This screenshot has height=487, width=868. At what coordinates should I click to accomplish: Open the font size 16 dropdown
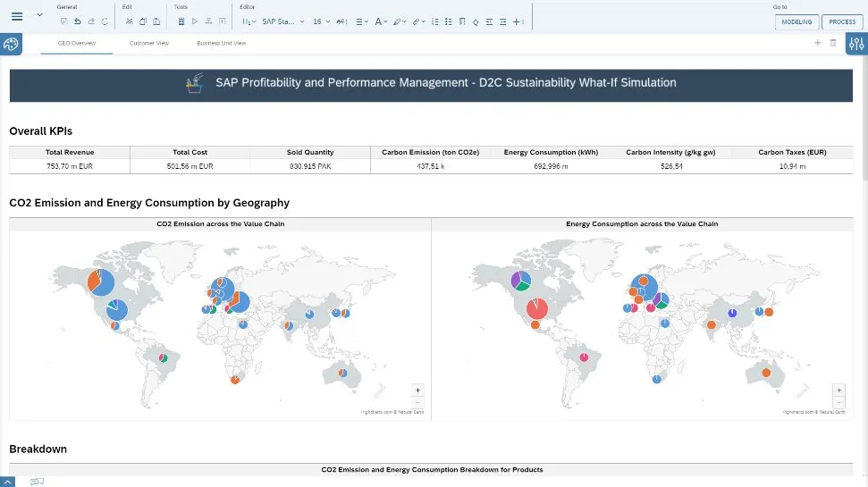[322, 21]
